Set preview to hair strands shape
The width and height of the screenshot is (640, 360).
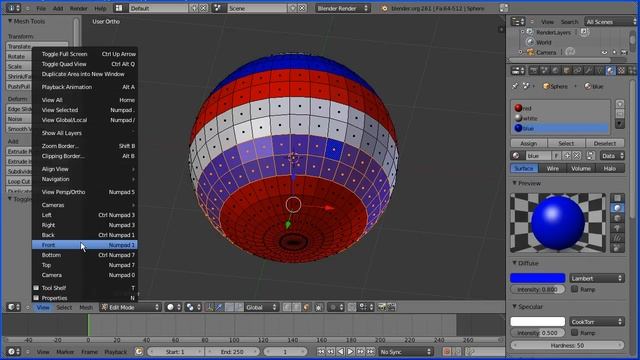[618, 238]
